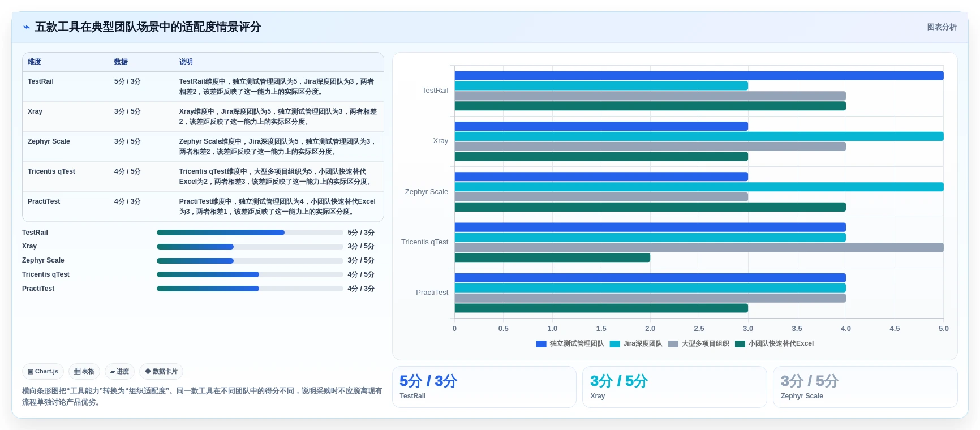Click the PractiTest progress bar

pyautogui.click(x=250, y=289)
